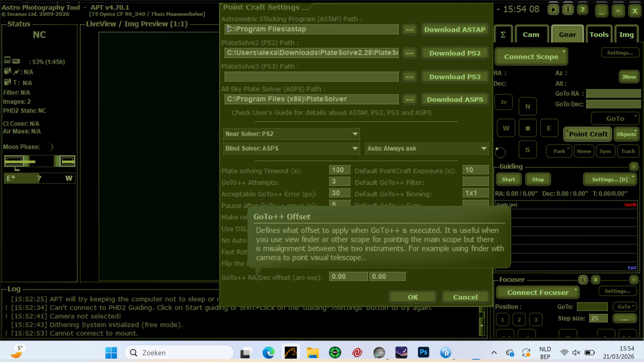Select focuser 1 in the Focuser header
Image resolution: width=644 pixels, height=362 pixels.
point(583,280)
